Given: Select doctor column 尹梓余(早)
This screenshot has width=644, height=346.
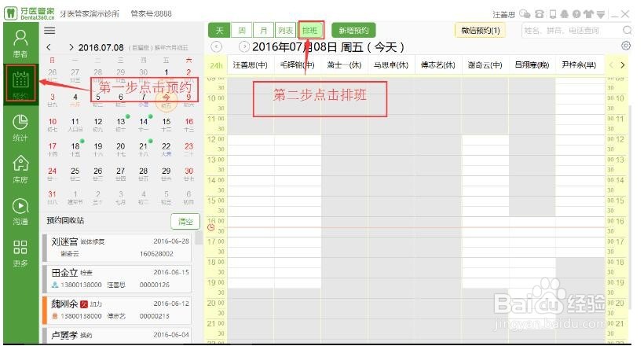Looking at the screenshot, I should click(x=579, y=65).
